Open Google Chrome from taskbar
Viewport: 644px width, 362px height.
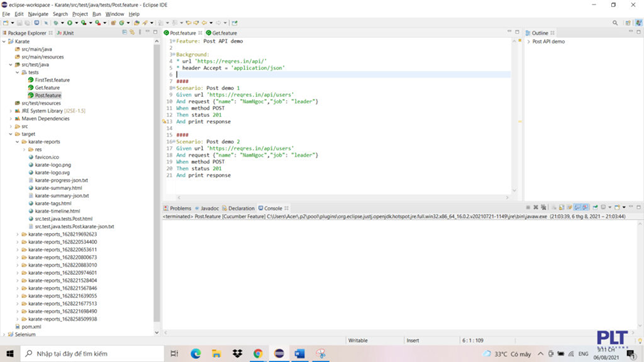(x=258, y=353)
